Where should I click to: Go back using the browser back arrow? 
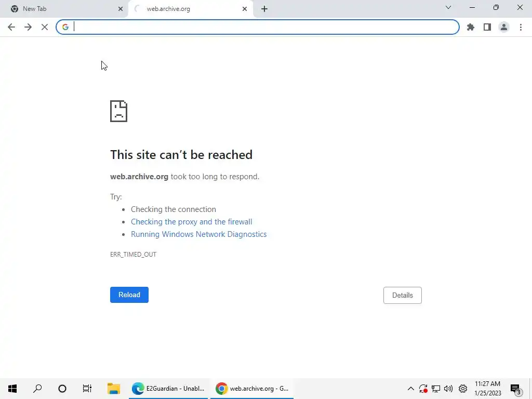coord(11,27)
